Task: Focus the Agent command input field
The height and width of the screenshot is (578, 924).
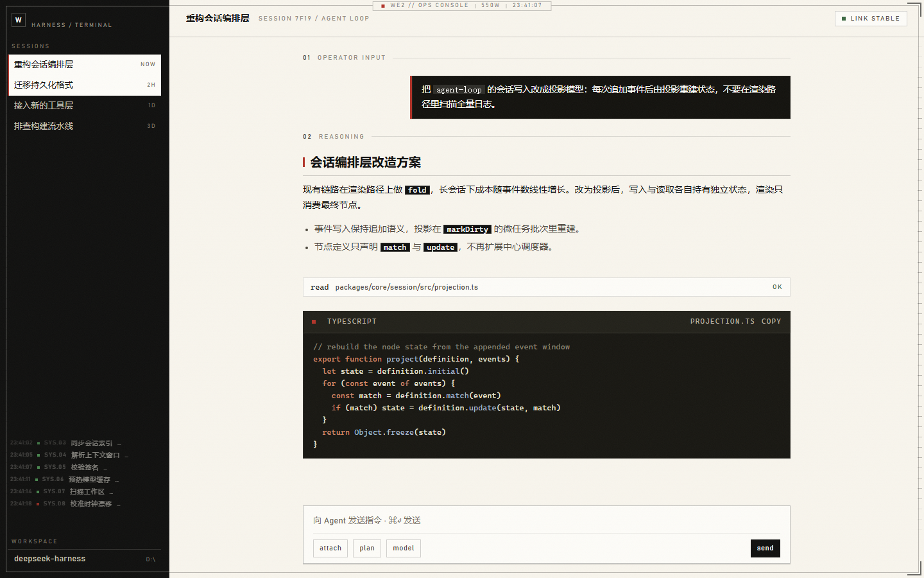Action: (x=547, y=520)
